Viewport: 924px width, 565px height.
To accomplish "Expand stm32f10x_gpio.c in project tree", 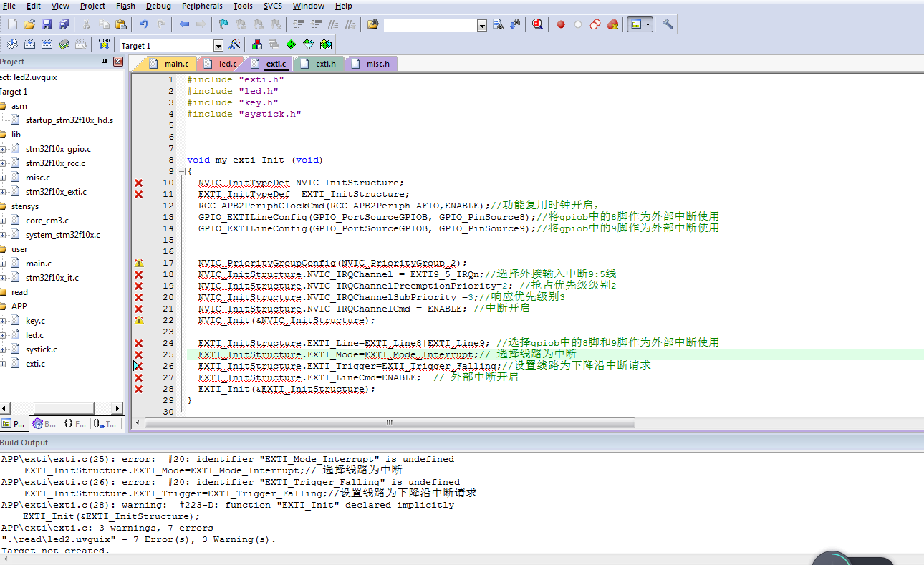I will tap(3, 149).
